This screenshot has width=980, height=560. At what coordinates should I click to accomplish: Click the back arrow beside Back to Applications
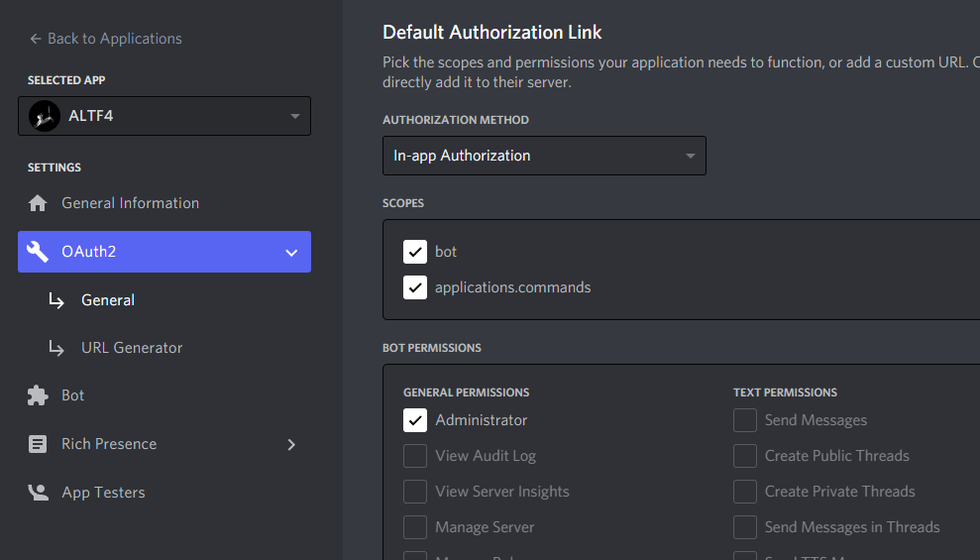(x=36, y=39)
